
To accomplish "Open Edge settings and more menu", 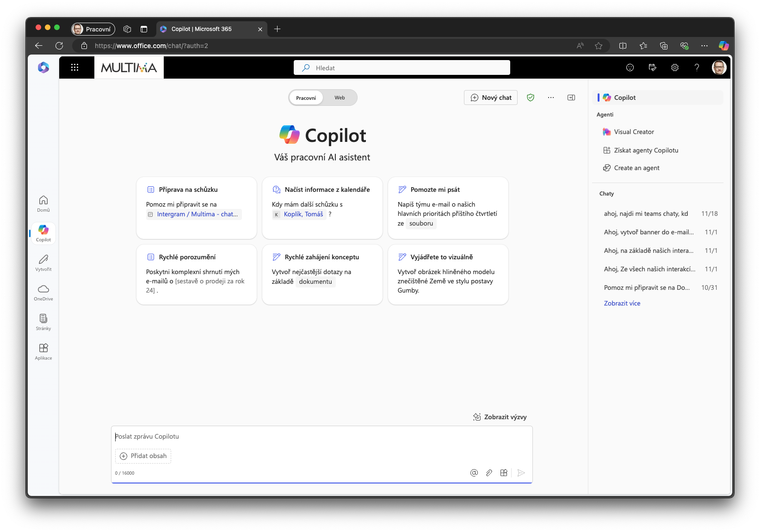I will click(704, 46).
